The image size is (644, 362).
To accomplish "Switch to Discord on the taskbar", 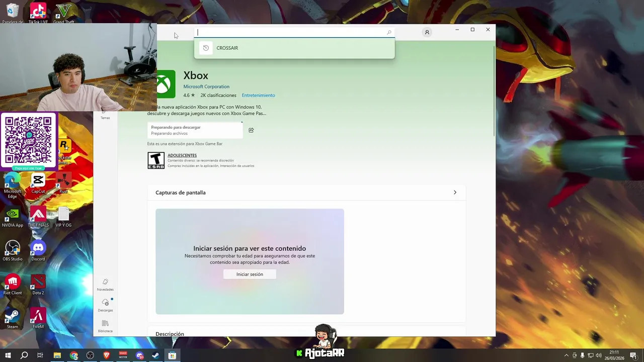I will [139, 355].
